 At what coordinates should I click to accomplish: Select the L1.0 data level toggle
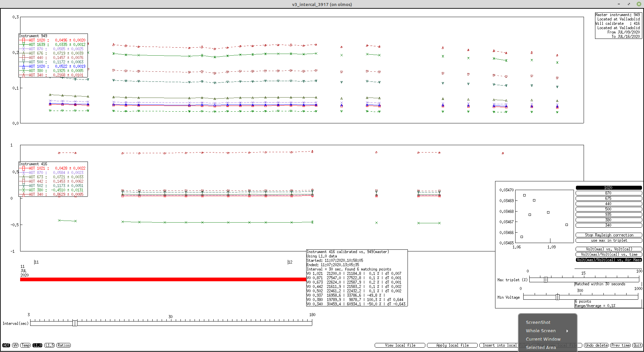[x=37, y=345]
